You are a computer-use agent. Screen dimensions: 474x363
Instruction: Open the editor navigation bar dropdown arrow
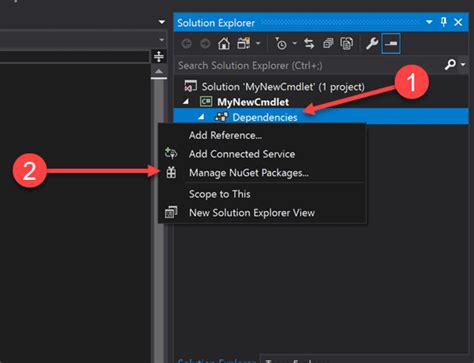point(162,40)
